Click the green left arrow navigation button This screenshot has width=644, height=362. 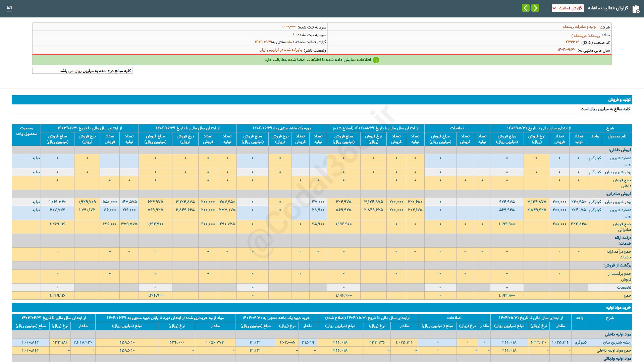(x=526, y=8)
